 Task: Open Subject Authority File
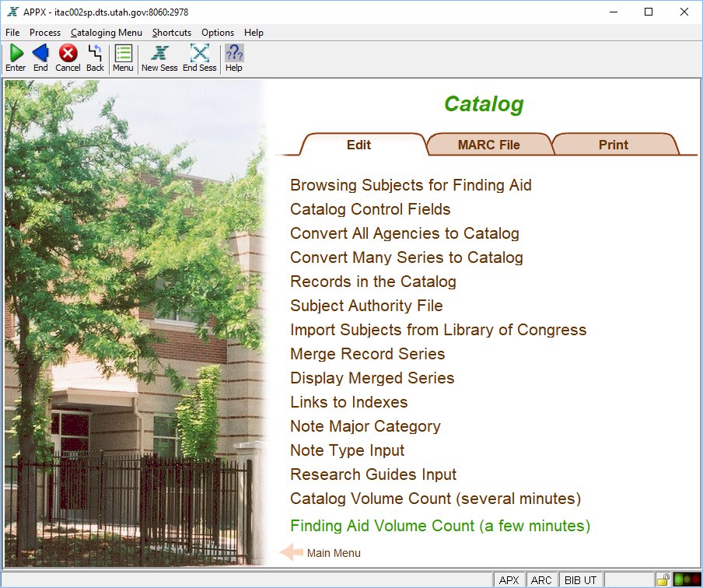365,306
